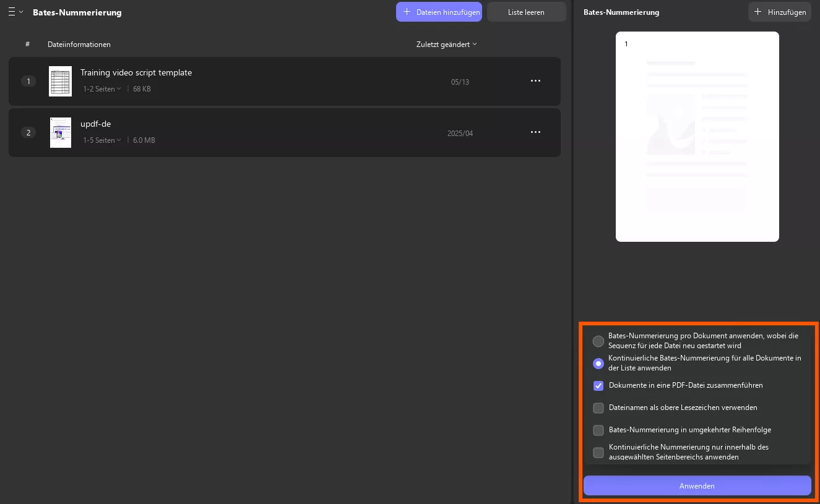The width and height of the screenshot is (820, 504).
Task: Click row number badge 2
Action: pos(28,132)
